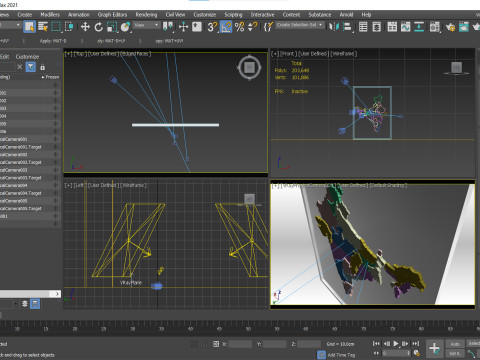Open the Schematic View icon
The height and width of the screenshot is (360, 480).
419,27
